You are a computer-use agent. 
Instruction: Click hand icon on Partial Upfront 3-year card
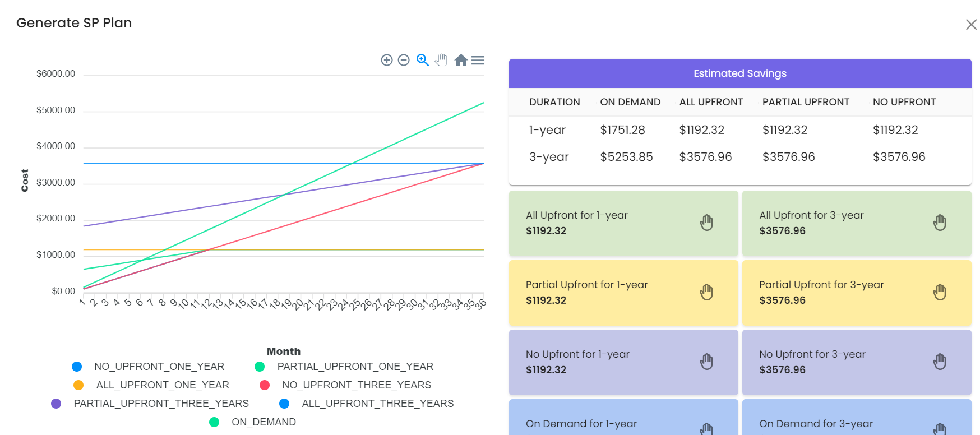(x=940, y=292)
